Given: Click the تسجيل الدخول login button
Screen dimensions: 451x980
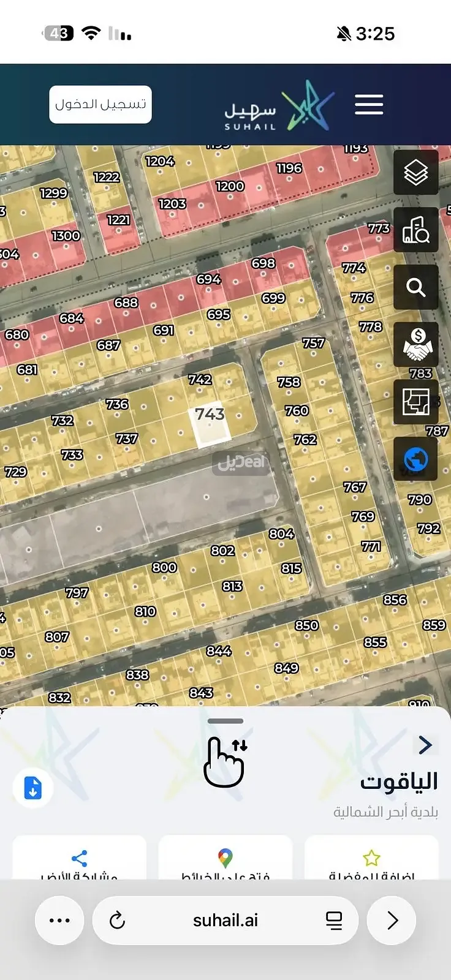Looking at the screenshot, I should click(100, 105).
